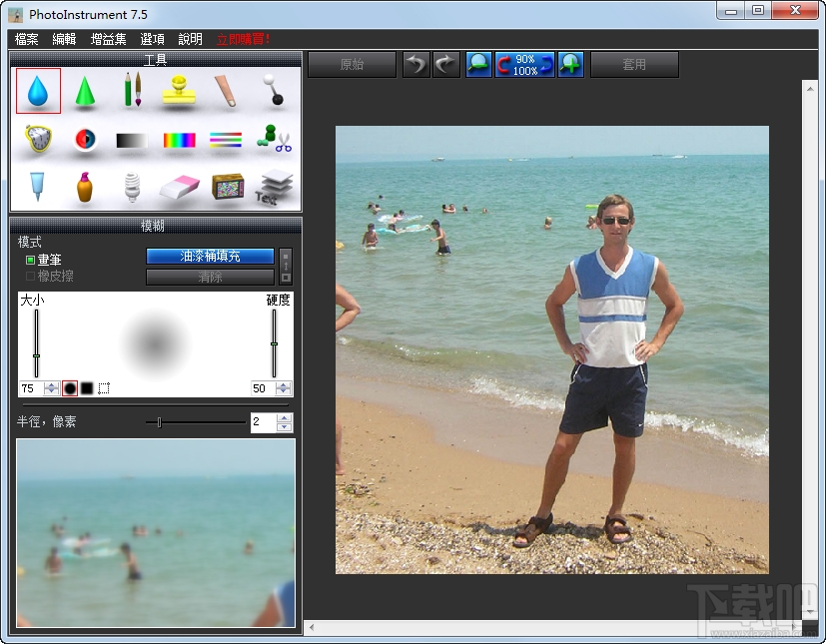Change the 半徑 radius value stepper
The height and width of the screenshot is (644, 826).
click(284, 421)
